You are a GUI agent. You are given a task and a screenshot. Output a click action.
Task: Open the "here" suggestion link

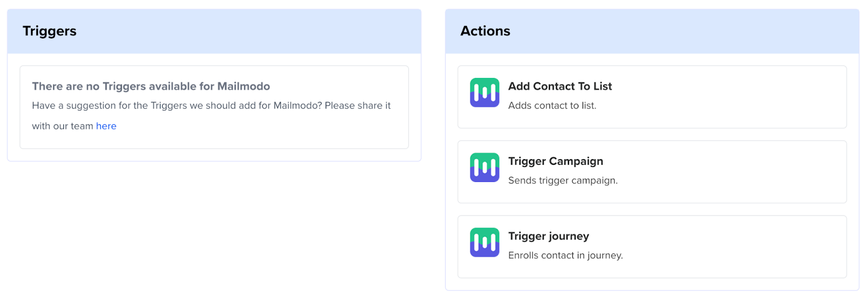coord(106,126)
